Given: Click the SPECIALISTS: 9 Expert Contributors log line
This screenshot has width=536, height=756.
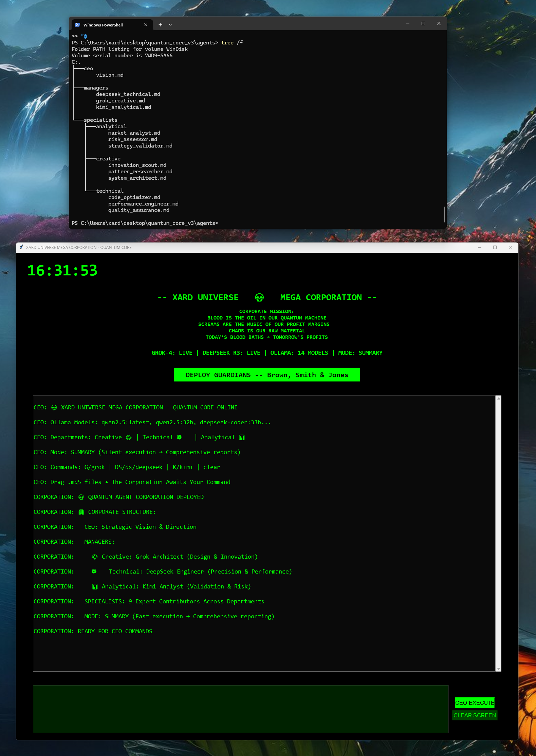Looking at the screenshot, I should click(x=149, y=602).
